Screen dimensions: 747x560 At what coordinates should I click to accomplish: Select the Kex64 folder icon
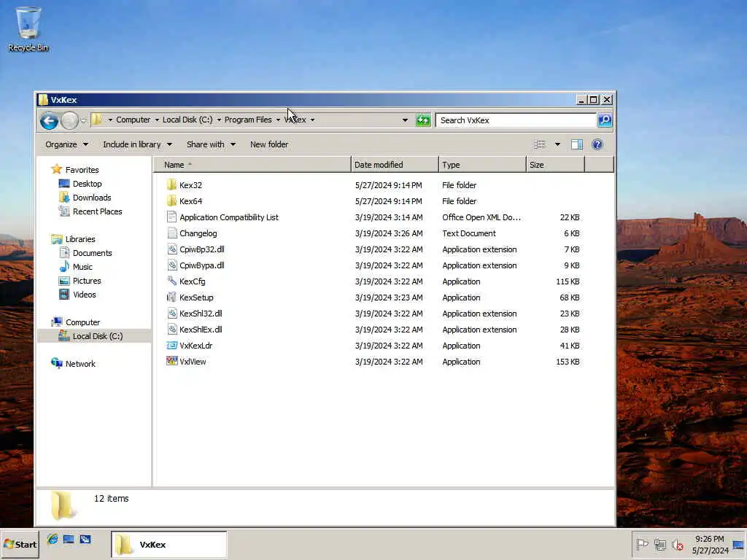tap(171, 201)
